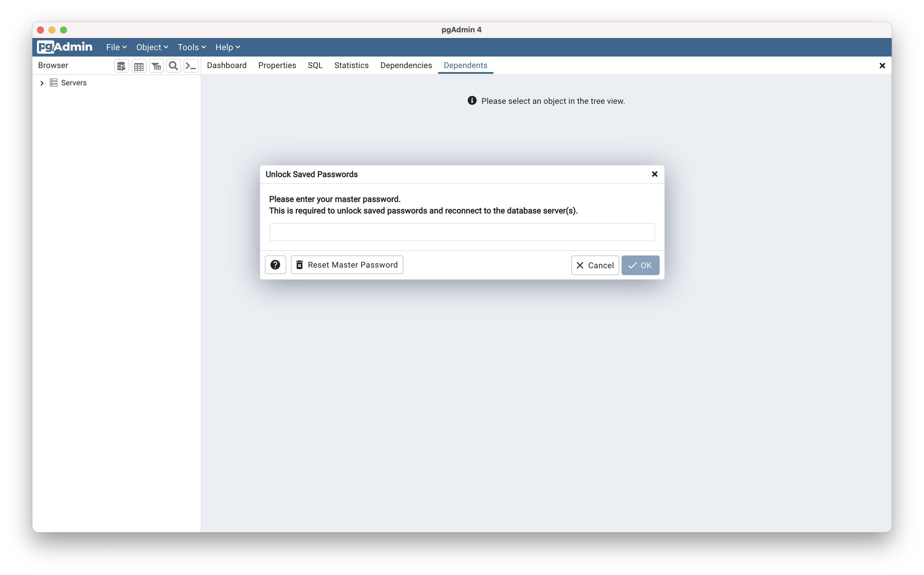
Task: Close the Dependents tab panel
Action: (x=882, y=66)
